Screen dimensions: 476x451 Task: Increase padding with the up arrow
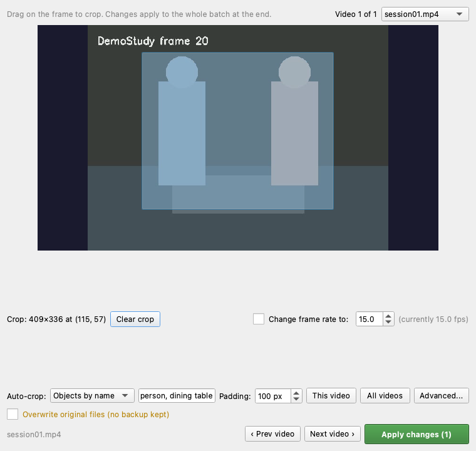click(296, 393)
